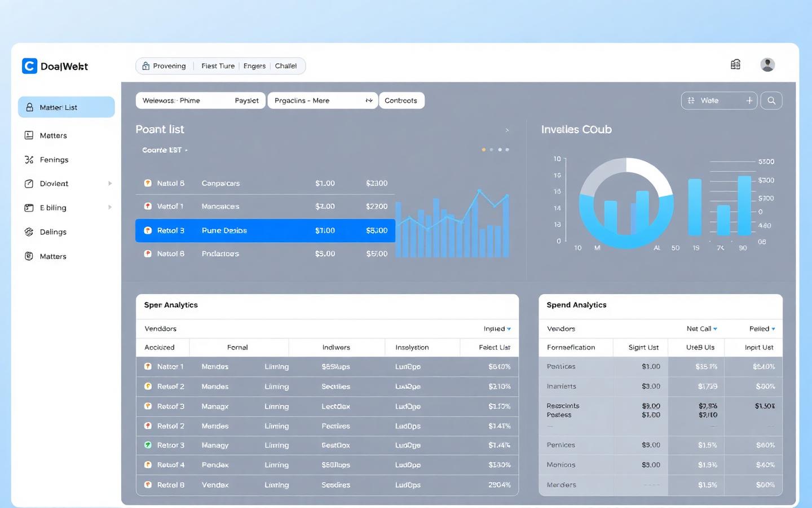Click the 2904% value in Rettol 8 row

click(500, 484)
